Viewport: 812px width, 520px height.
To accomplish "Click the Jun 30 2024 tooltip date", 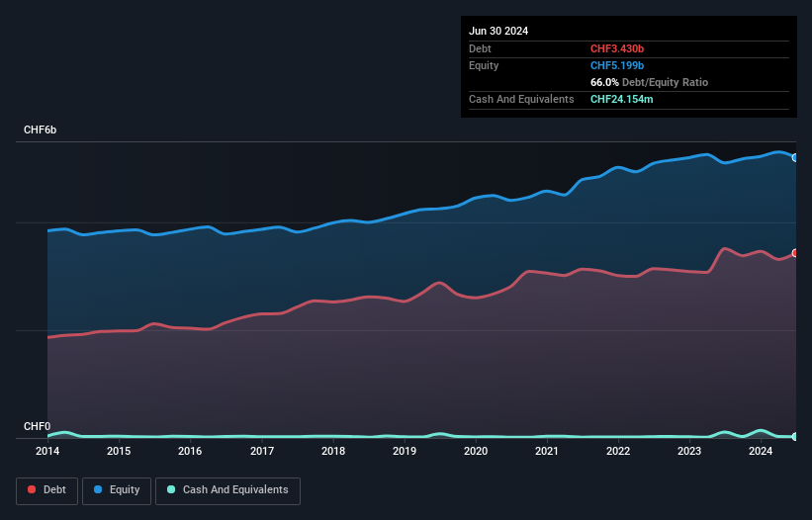I will pos(498,31).
